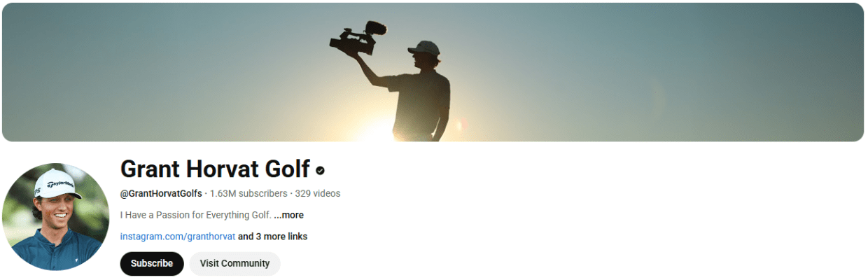Open the channel banner image

pyautogui.click(x=433, y=72)
